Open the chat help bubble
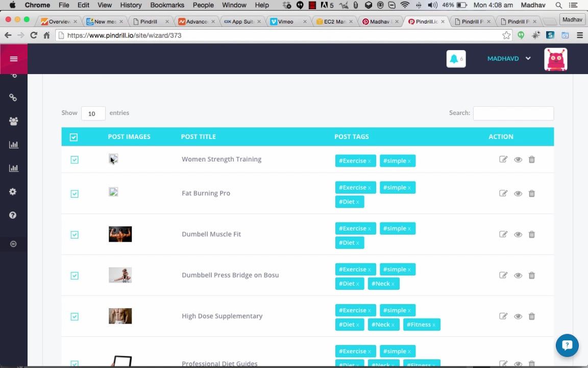The width and height of the screenshot is (588, 368). point(567,345)
